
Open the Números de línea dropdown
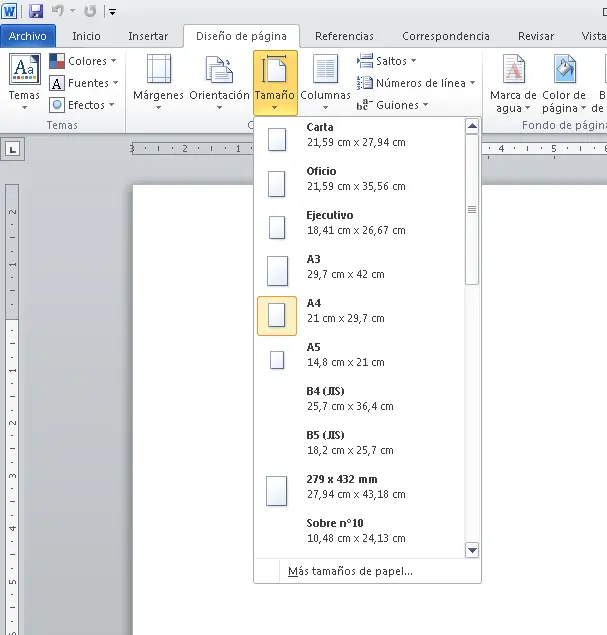click(417, 83)
